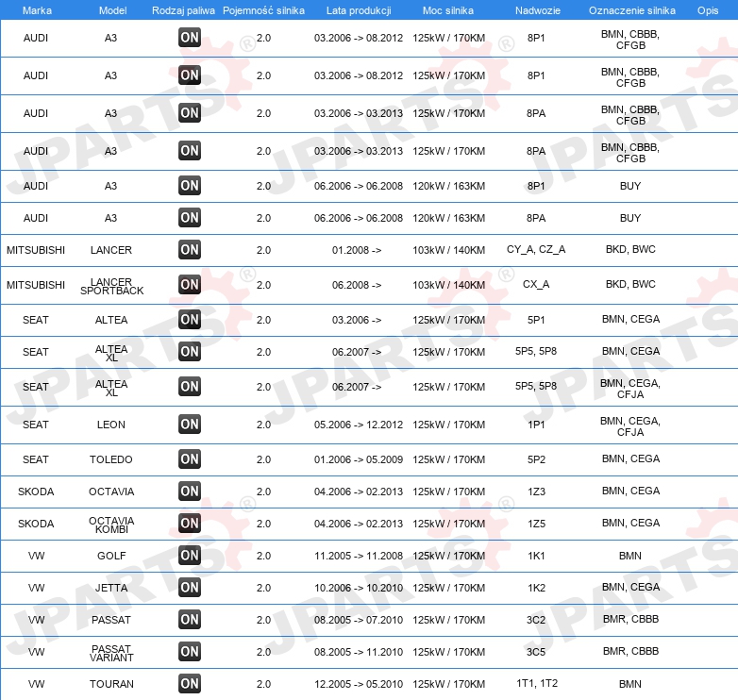Click the Model column header

pos(112,10)
